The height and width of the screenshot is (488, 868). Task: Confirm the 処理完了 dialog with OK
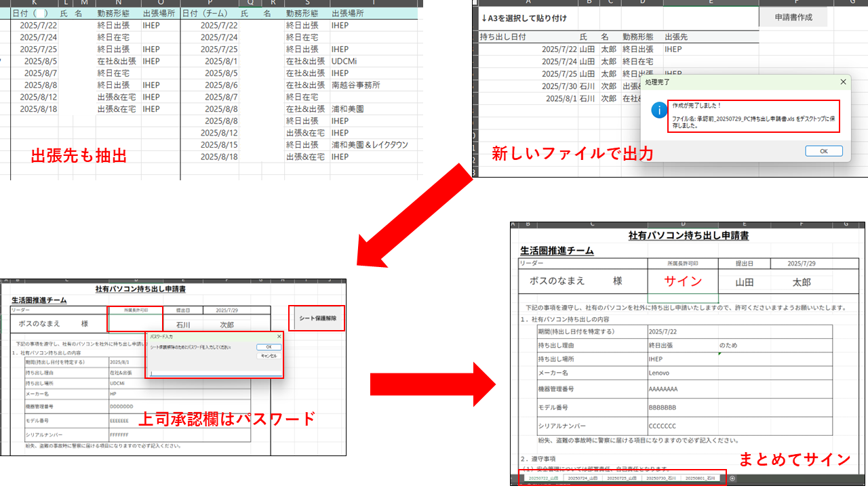coord(824,151)
